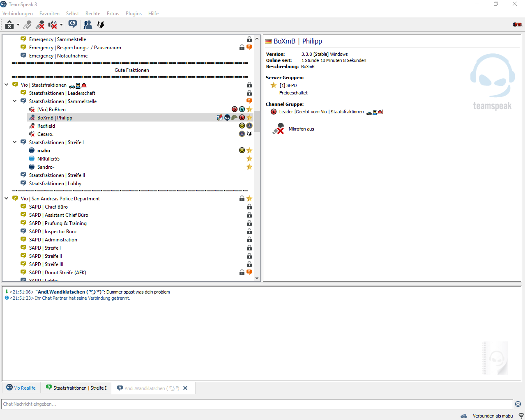Click the channel tree scrollbar thumb
This screenshot has height=420, width=525.
click(257, 122)
